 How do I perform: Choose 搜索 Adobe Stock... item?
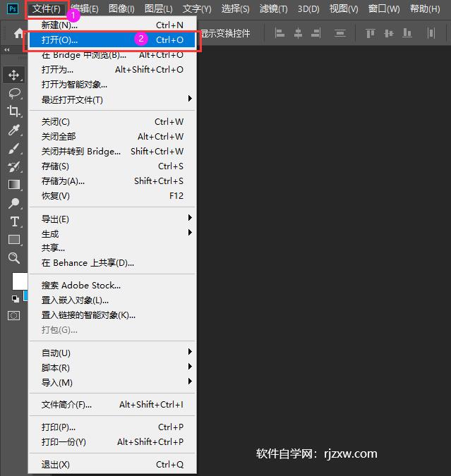(112, 286)
